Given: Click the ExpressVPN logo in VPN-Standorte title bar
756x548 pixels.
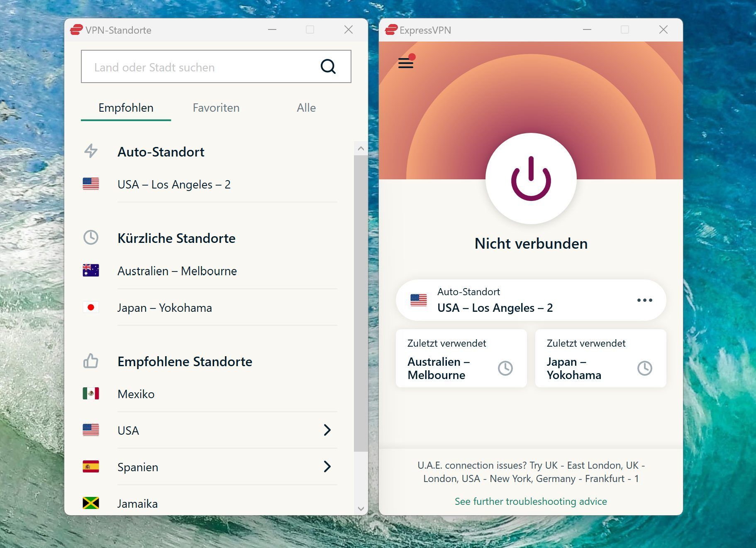Looking at the screenshot, I should click(76, 30).
